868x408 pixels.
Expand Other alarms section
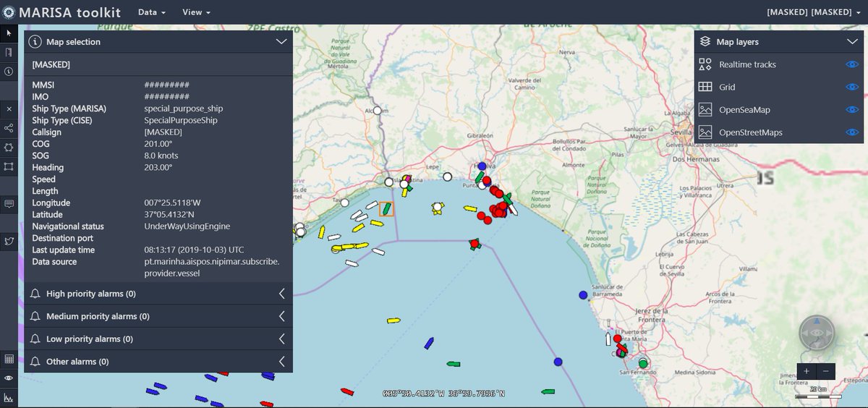(281, 361)
